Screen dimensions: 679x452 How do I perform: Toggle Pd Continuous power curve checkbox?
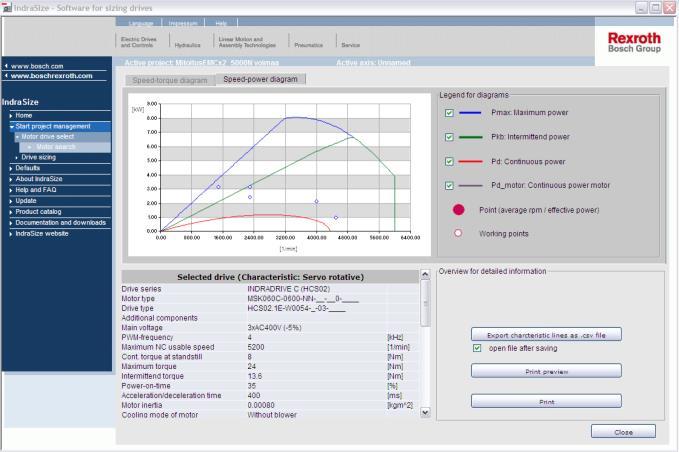449,161
